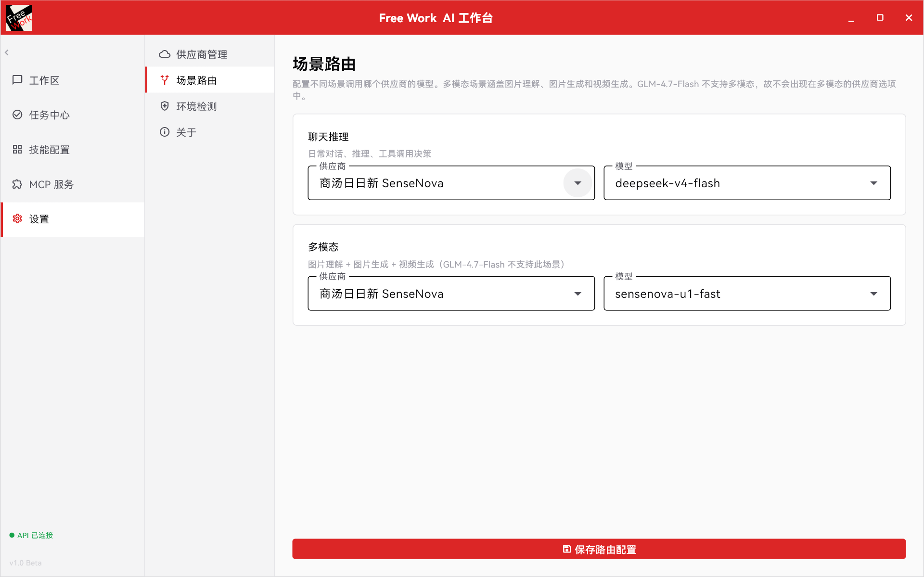Viewport: 924px width, 577px height.
Task: Open the 工作区 chat icon
Action: (x=17, y=80)
